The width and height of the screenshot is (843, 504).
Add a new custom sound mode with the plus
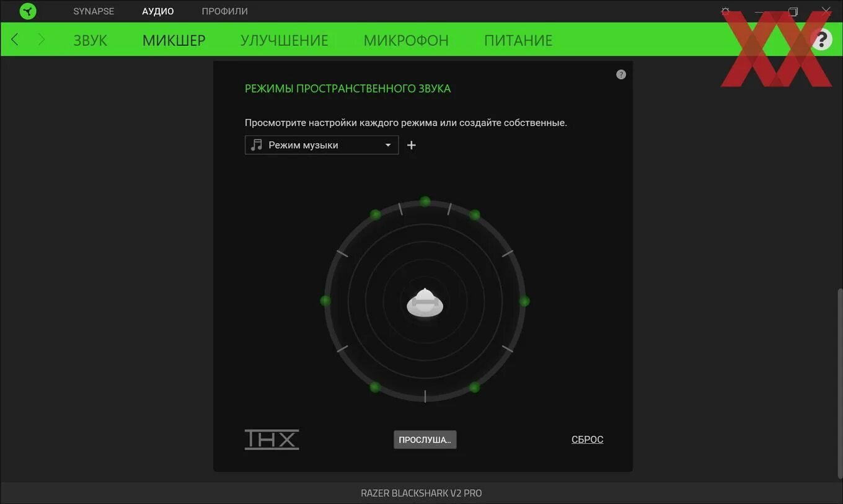(411, 144)
